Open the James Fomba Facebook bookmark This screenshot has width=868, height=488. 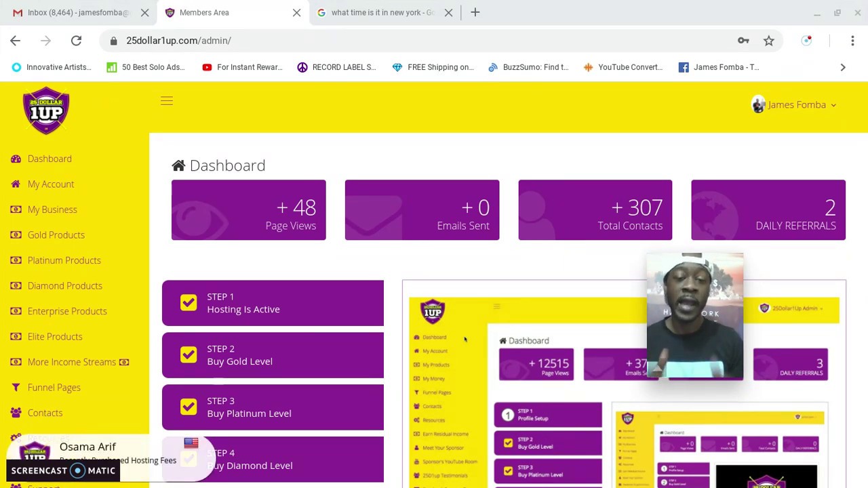(x=719, y=67)
